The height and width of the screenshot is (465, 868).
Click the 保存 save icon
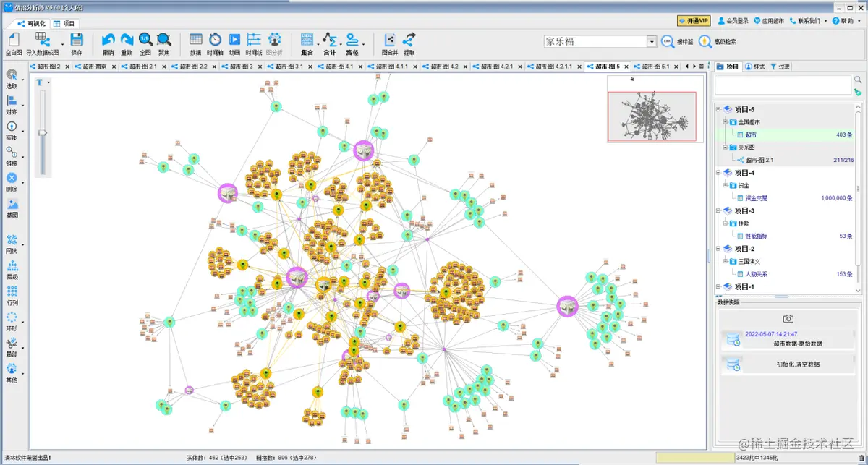[77, 40]
